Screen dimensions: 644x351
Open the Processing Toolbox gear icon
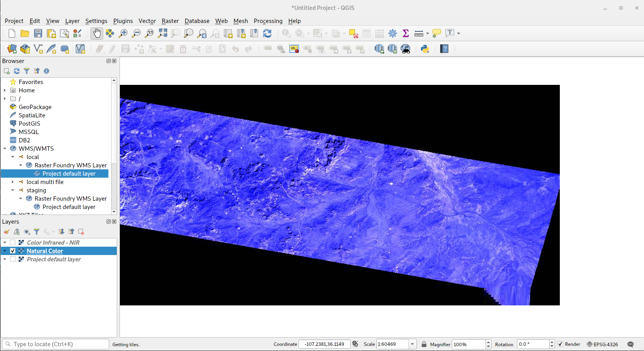coord(393,33)
